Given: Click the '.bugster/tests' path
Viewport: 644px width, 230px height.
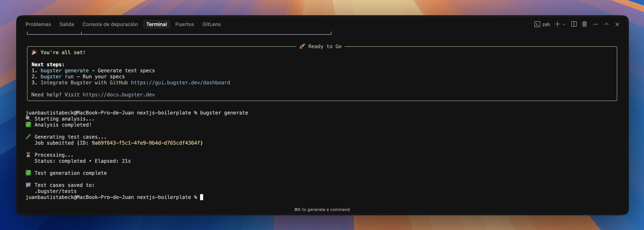Looking at the screenshot, I should 55,191.
